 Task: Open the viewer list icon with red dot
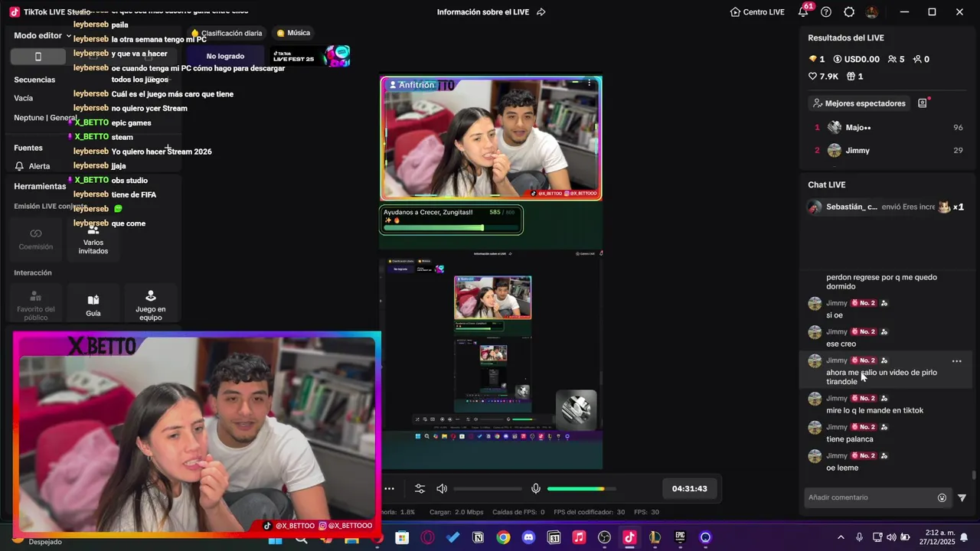pos(923,103)
